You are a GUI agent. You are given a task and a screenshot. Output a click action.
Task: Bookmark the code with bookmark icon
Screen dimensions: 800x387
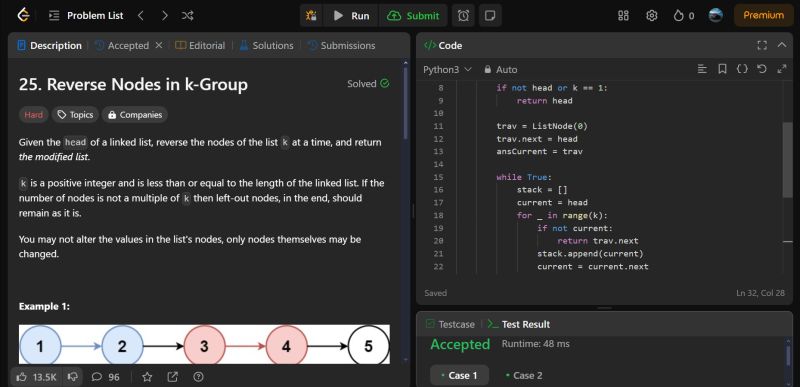point(722,69)
